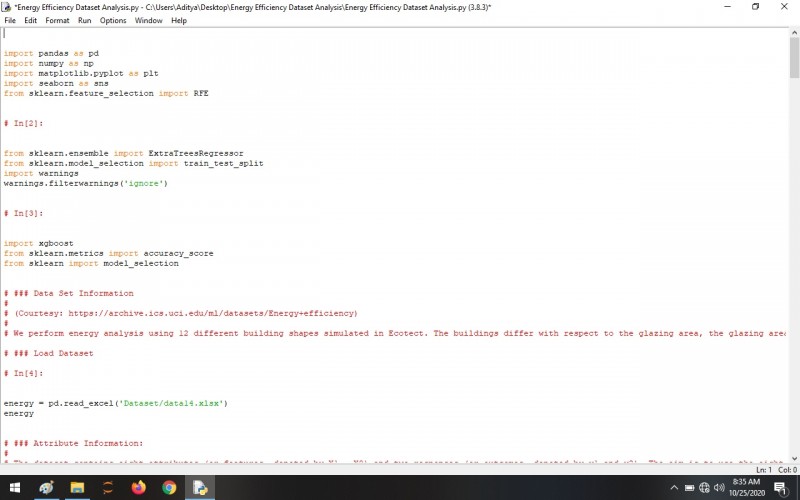Open File Explorer from the taskbar

77,488
